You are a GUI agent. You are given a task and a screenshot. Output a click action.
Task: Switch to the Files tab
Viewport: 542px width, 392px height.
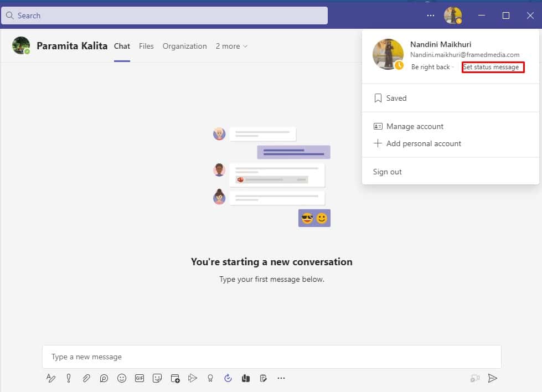146,46
